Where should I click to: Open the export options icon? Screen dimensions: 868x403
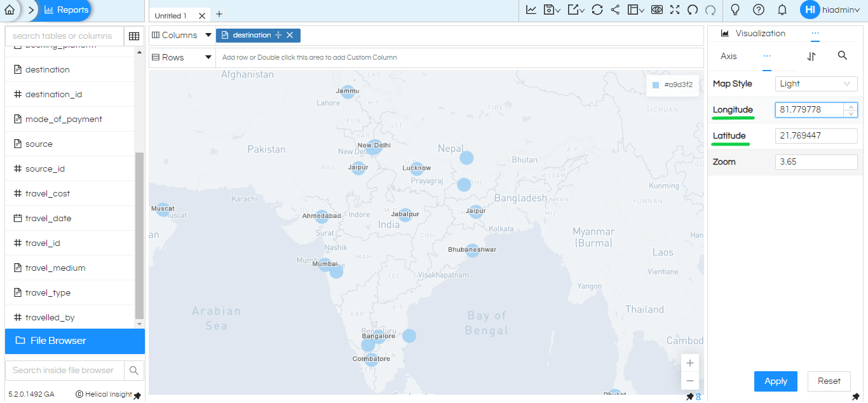(576, 10)
